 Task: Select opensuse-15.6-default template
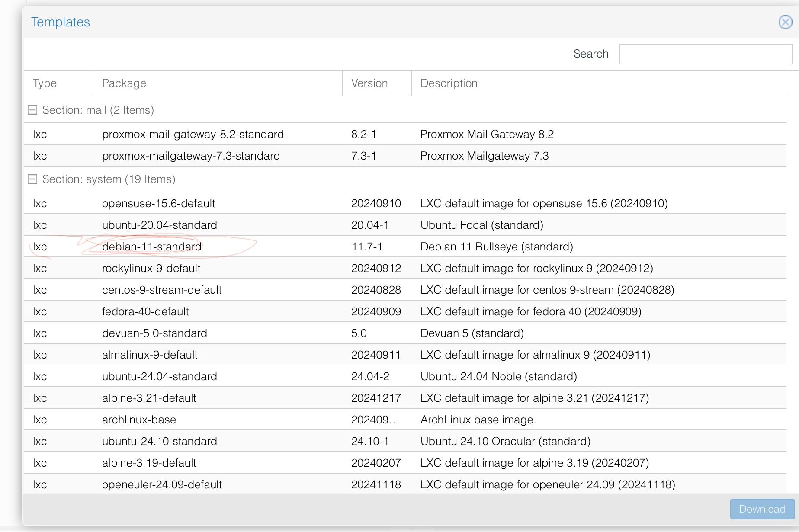click(158, 203)
